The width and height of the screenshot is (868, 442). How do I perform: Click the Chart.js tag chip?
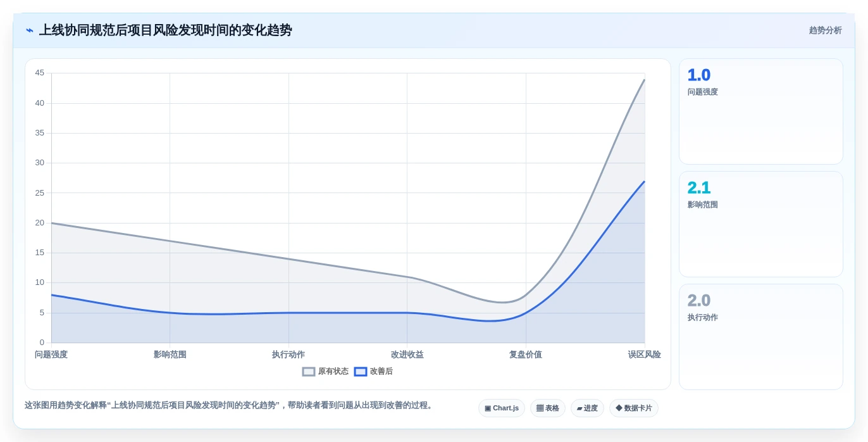[x=502, y=408]
